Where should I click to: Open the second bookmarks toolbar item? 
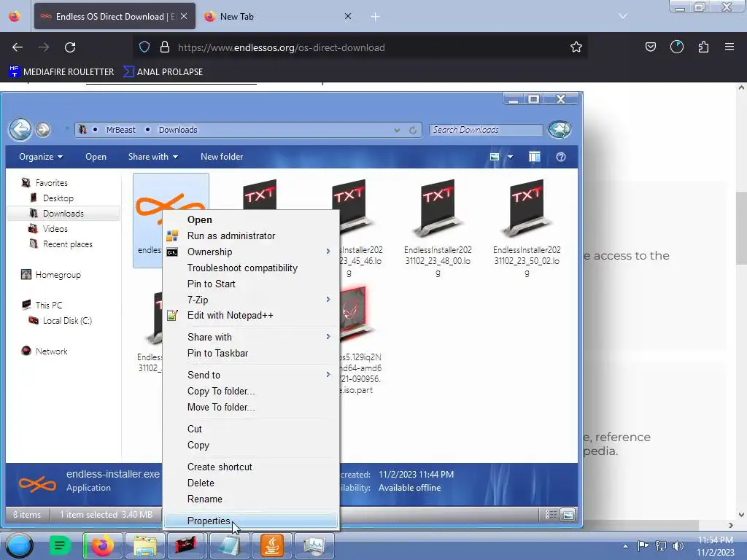click(x=163, y=72)
